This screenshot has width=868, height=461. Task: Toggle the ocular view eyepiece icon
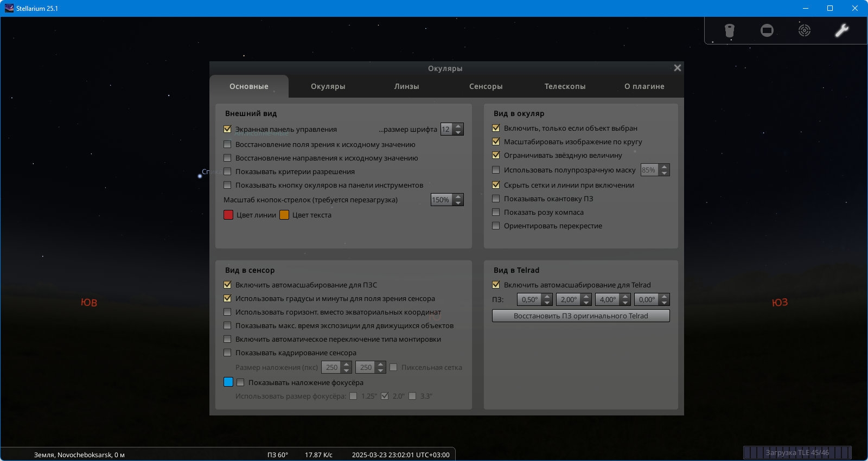(x=730, y=30)
